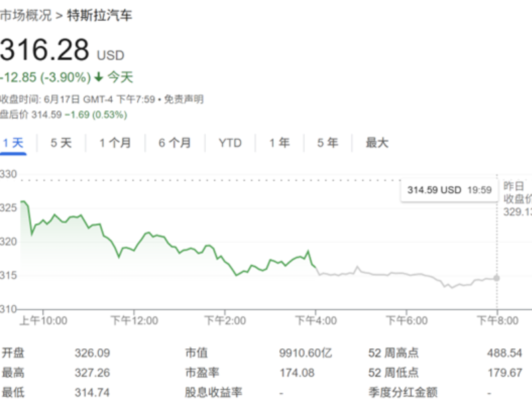
Task: Click the 310 y-axis label
Action: tap(8, 309)
